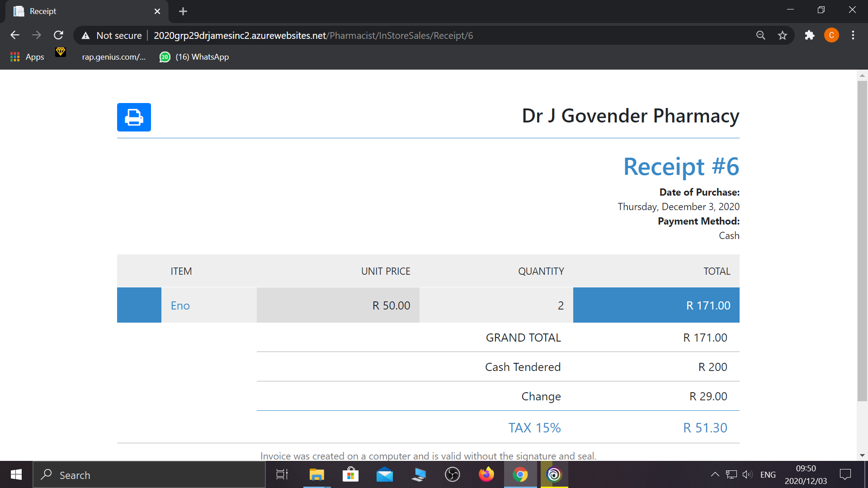Click the Windows taskbar Search box

coord(149,475)
